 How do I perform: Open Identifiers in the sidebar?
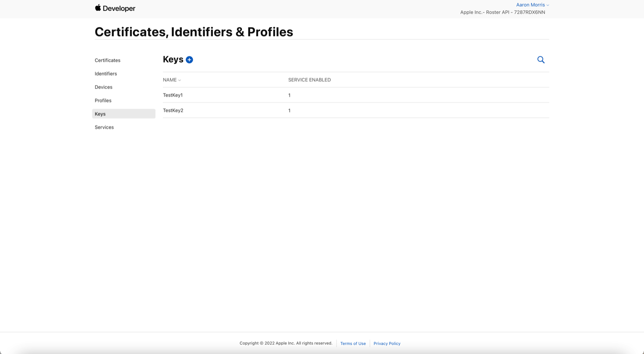click(106, 74)
